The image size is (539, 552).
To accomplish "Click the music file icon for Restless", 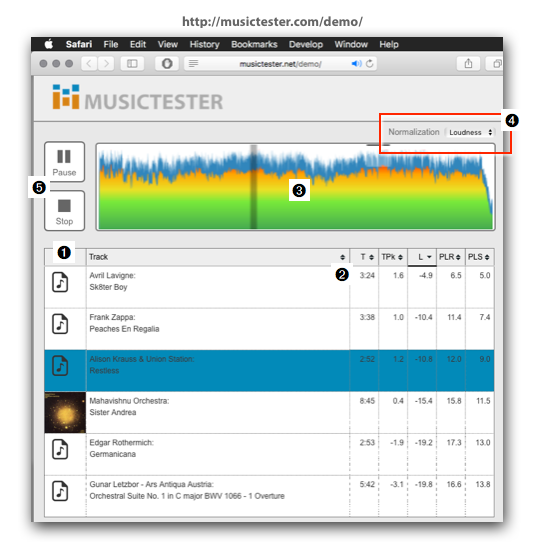I will point(60,365).
